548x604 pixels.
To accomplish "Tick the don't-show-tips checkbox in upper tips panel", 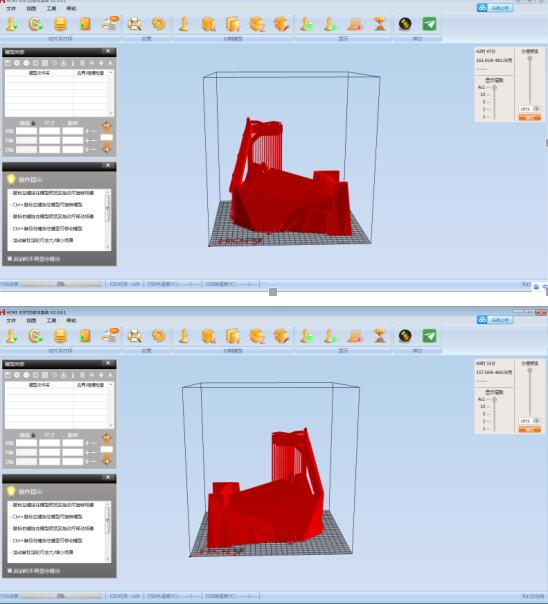I will (x=10, y=259).
